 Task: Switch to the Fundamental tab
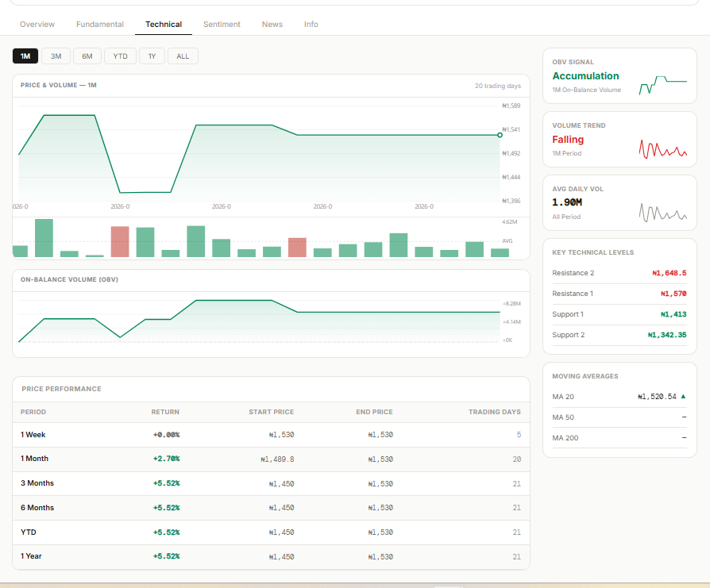coord(99,25)
